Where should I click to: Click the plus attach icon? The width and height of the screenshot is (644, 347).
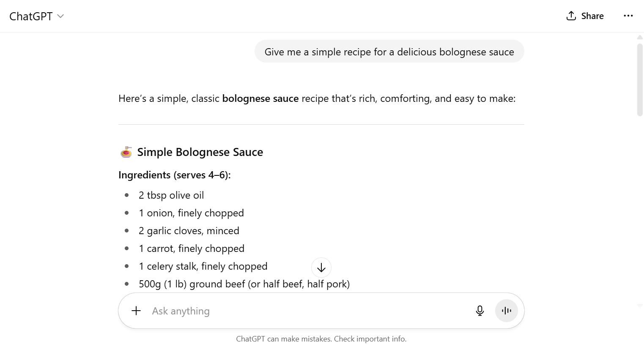pos(136,311)
